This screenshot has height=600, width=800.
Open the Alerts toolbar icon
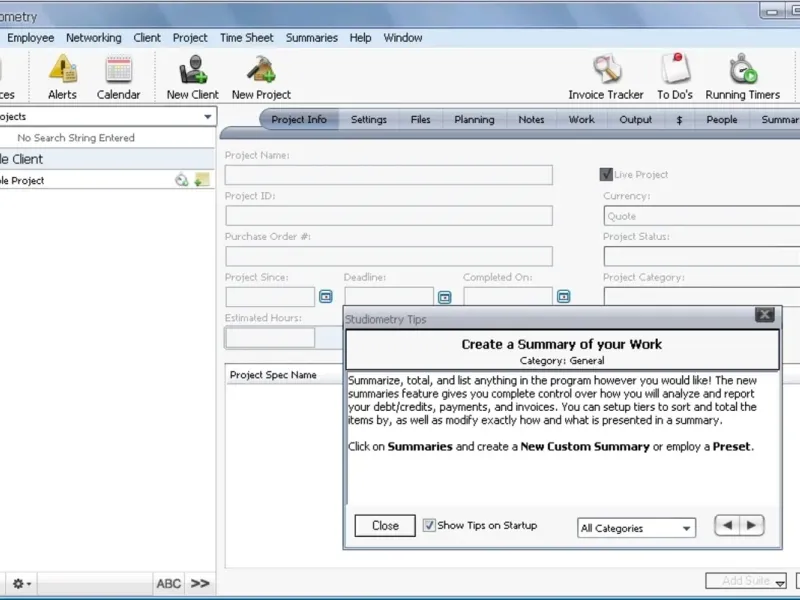[x=62, y=77]
